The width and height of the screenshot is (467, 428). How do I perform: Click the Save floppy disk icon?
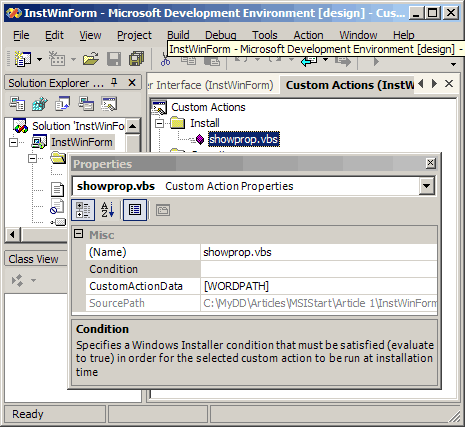[114, 60]
